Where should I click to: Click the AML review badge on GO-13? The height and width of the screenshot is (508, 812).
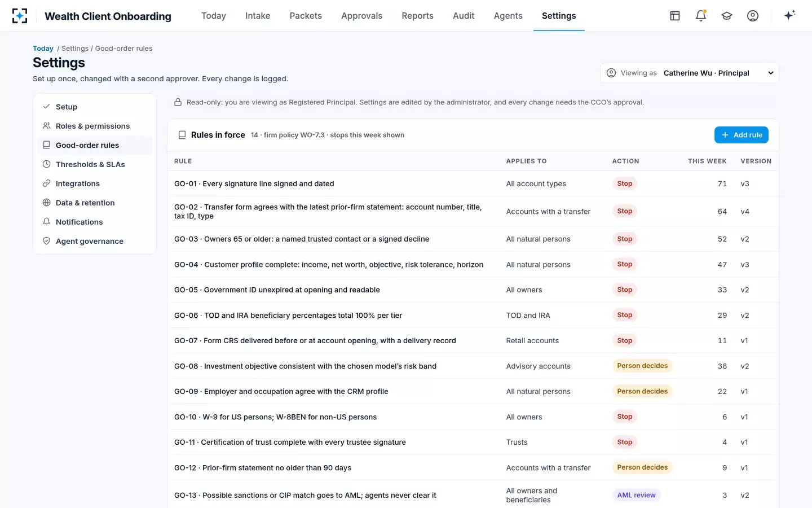[x=636, y=495]
